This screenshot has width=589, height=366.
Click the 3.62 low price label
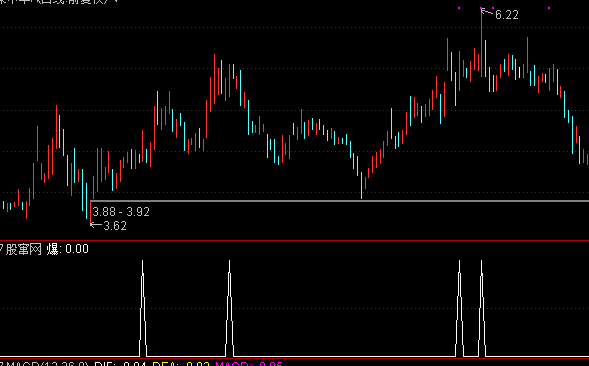115,226
